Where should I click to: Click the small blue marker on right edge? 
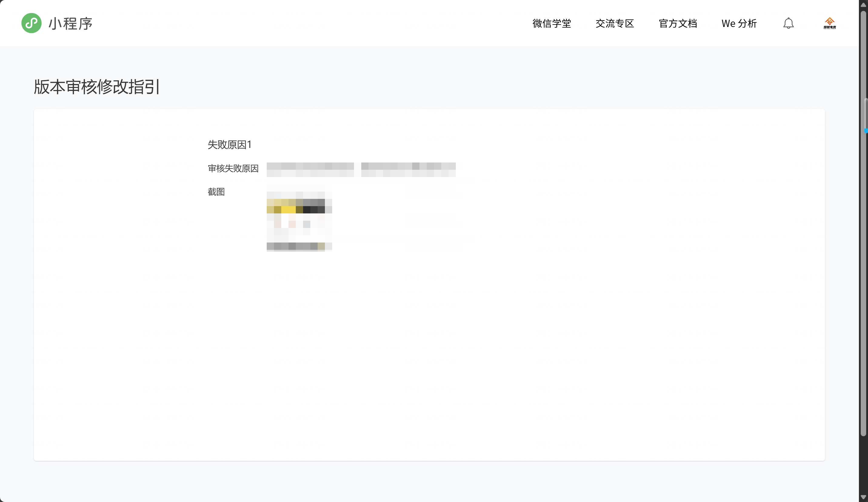click(866, 131)
